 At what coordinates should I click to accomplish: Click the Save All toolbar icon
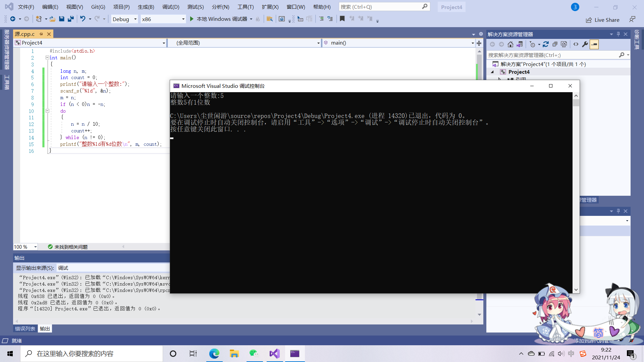(70, 19)
